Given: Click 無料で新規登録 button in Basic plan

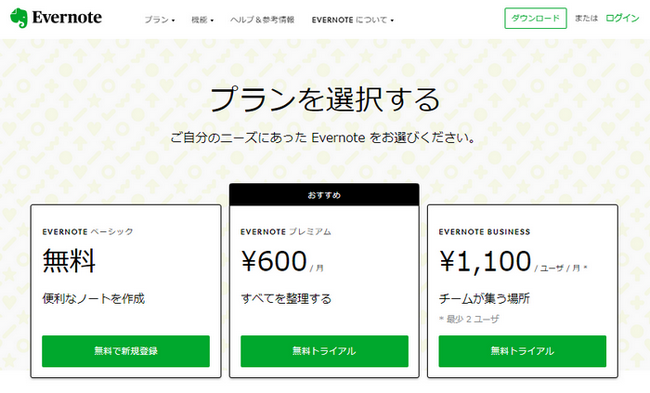Looking at the screenshot, I should [x=126, y=351].
